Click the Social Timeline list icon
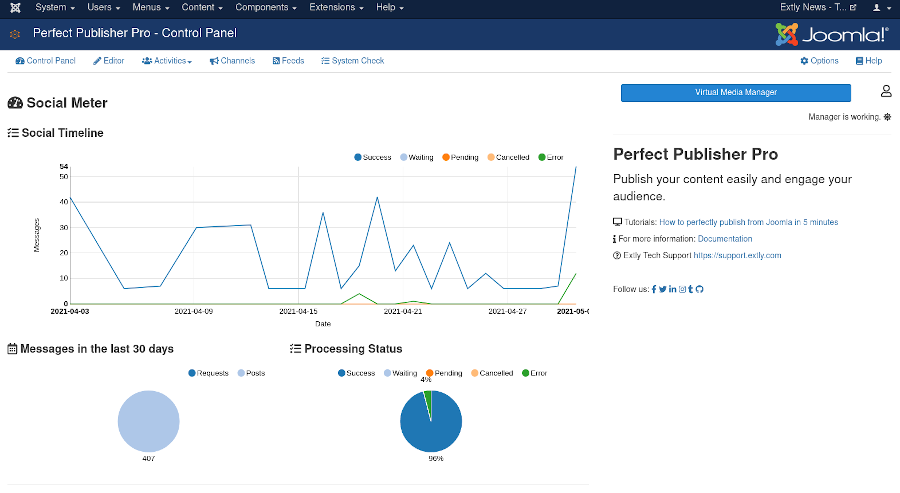 coord(13,133)
